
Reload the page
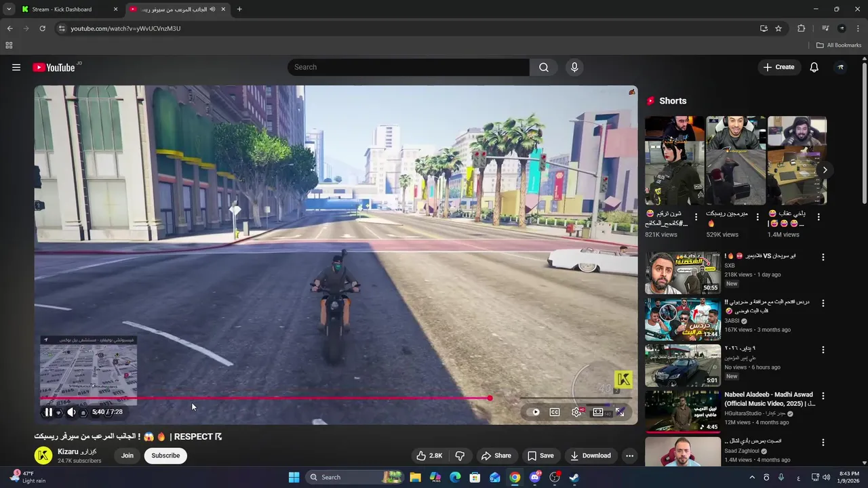point(42,28)
